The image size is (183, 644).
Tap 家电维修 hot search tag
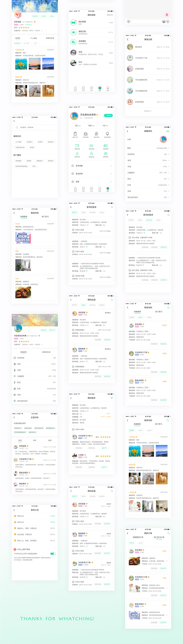[18, 161]
